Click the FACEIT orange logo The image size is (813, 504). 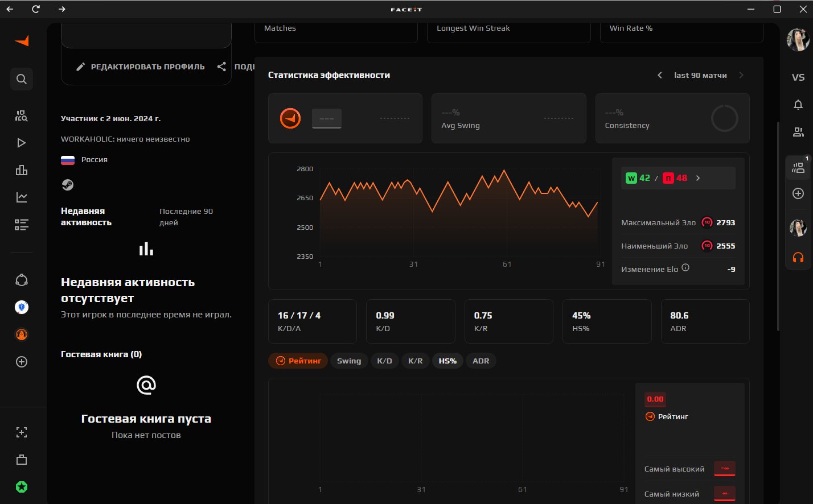point(22,41)
